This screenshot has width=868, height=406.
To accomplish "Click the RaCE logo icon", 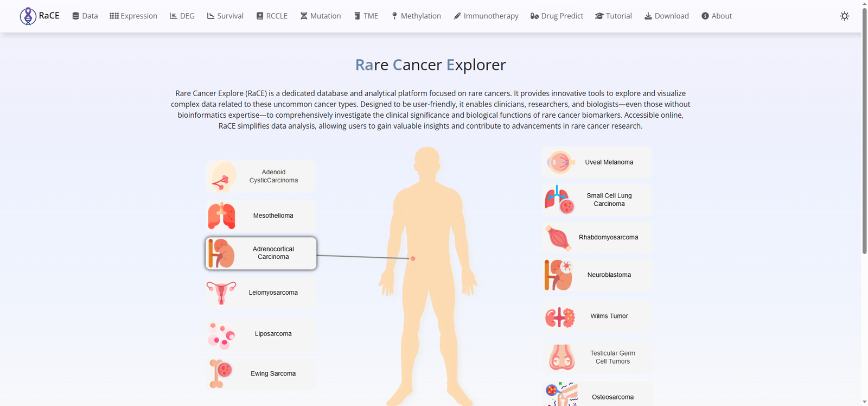I will [28, 16].
